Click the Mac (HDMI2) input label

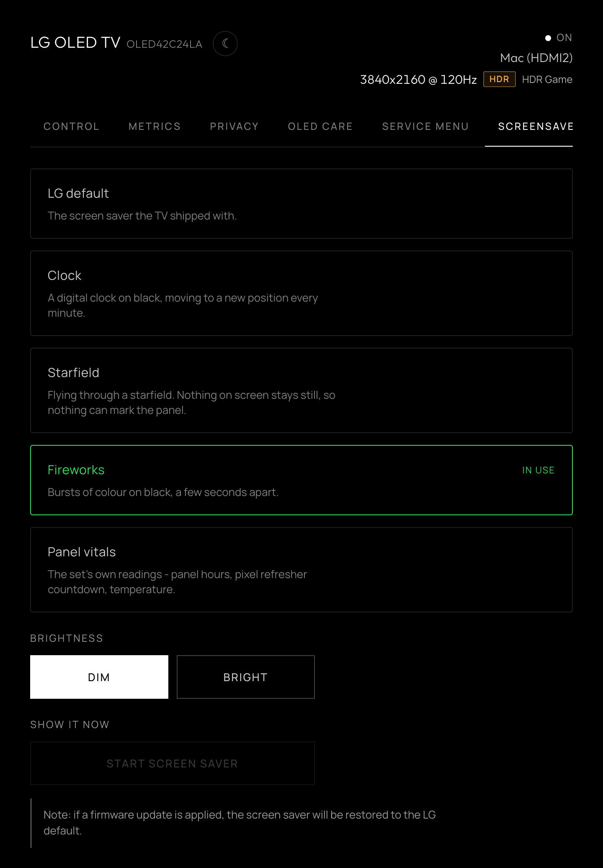point(536,58)
